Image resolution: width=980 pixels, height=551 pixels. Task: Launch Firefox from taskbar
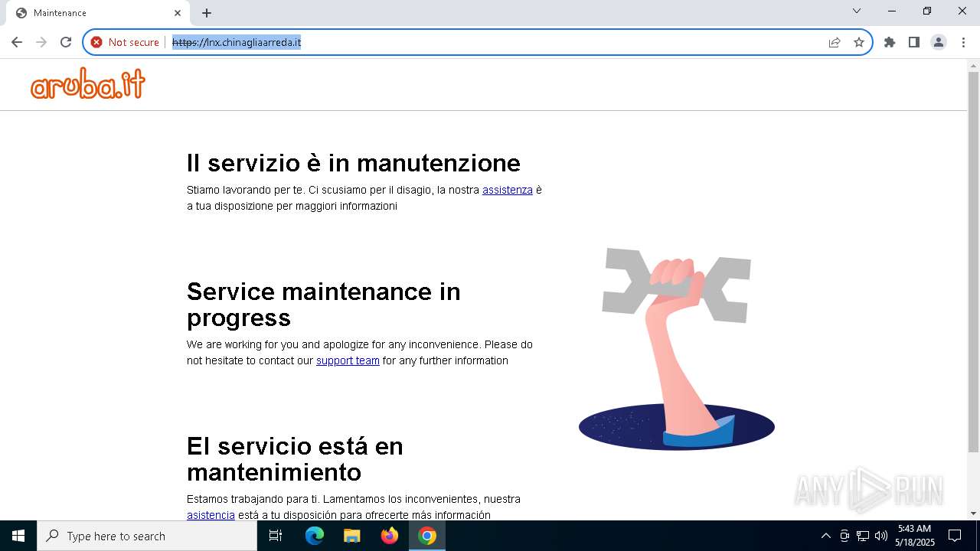(390, 536)
